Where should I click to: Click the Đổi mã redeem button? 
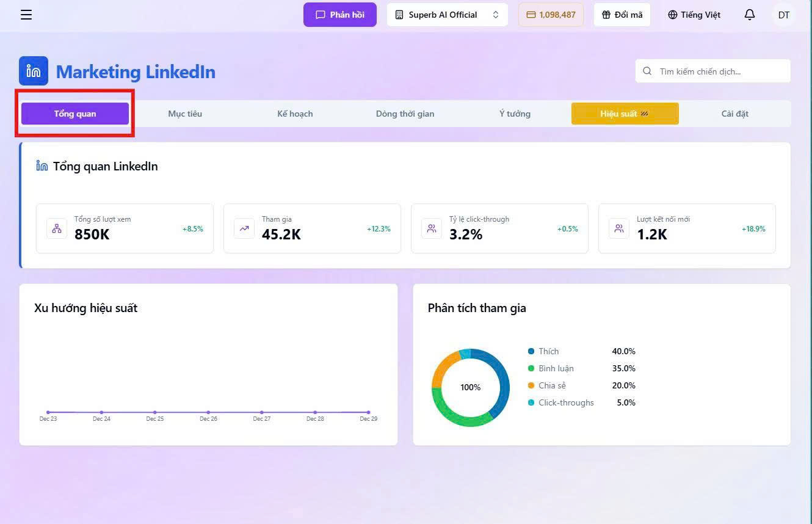[x=622, y=15]
